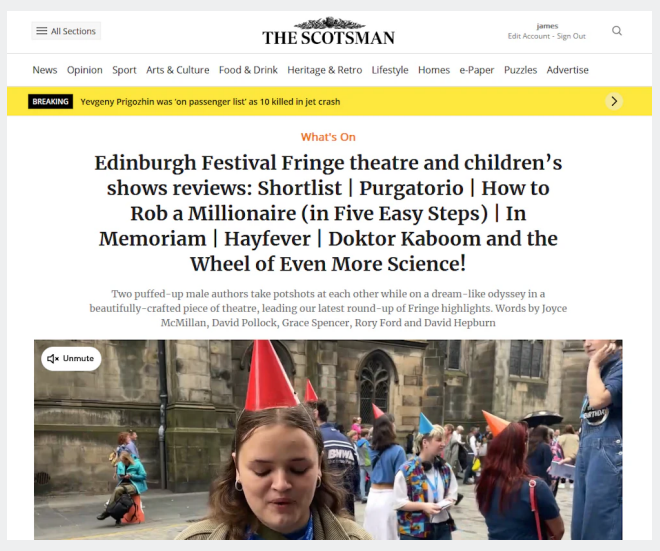Image resolution: width=660 pixels, height=551 pixels.
Task: Unmute the video
Action: coord(71,359)
